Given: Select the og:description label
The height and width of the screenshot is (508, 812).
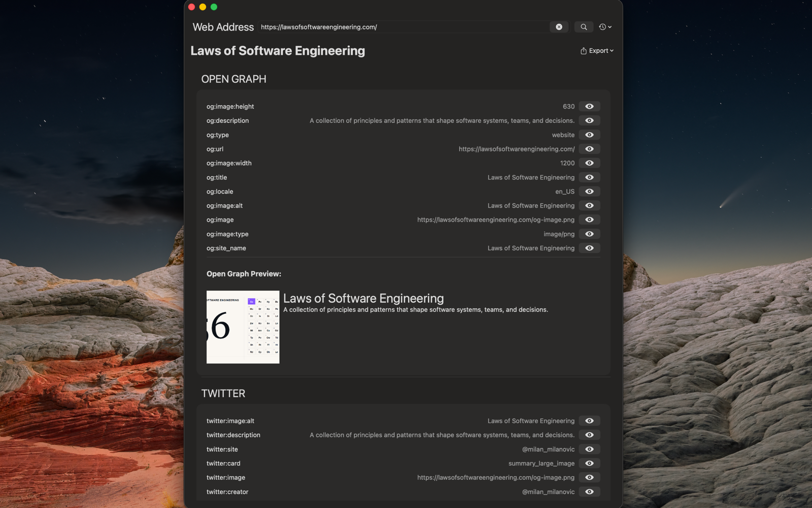Looking at the screenshot, I should (227, 120).
